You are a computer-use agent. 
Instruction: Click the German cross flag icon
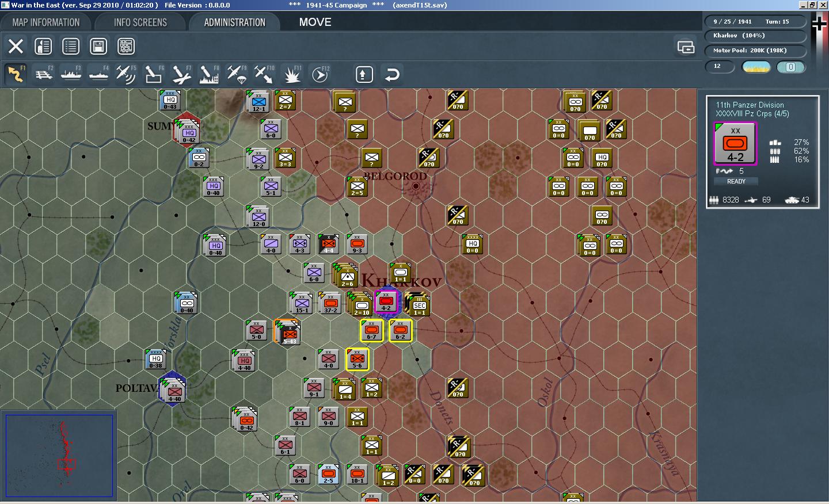[x=819, y=23]
